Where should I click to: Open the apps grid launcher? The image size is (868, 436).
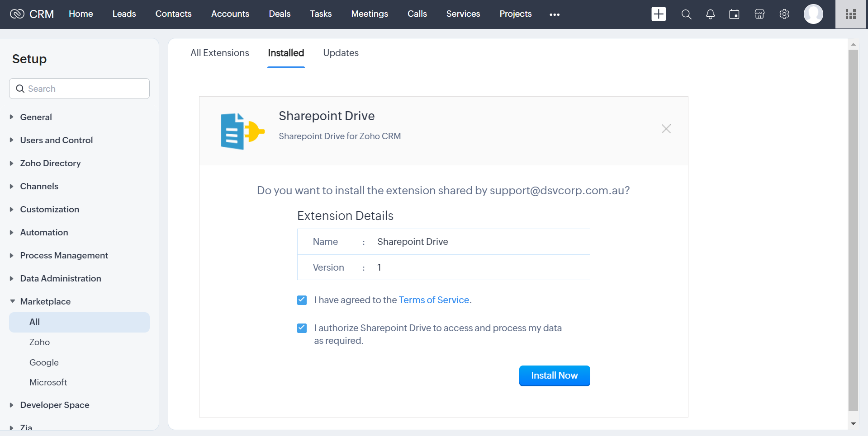tap(851, 14)
